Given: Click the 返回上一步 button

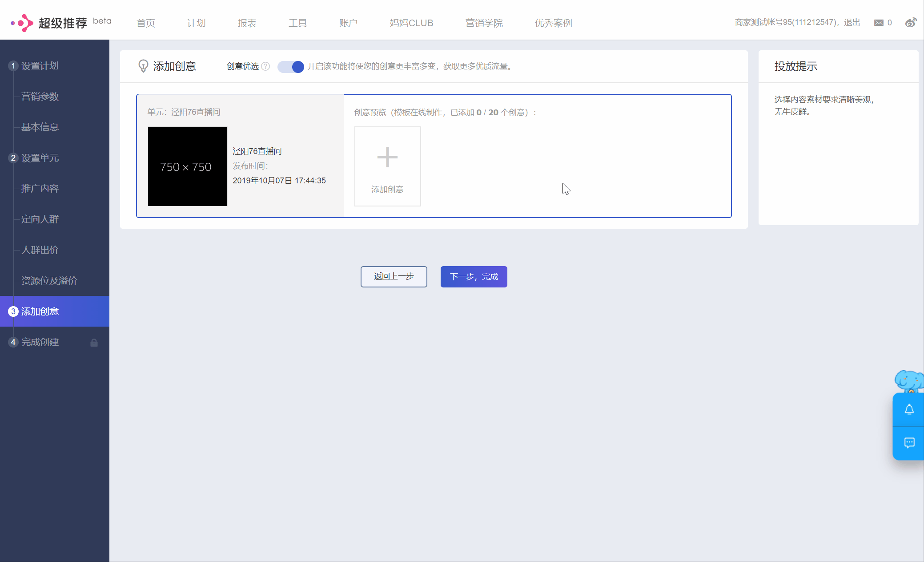Looking at the screenshot, I should [x=394, y=277].
